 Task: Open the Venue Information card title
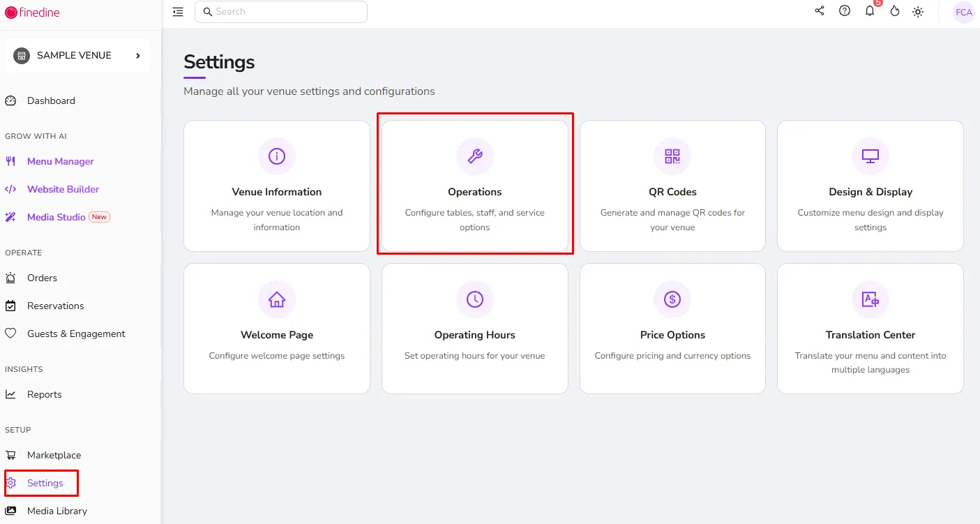point(277,192)
